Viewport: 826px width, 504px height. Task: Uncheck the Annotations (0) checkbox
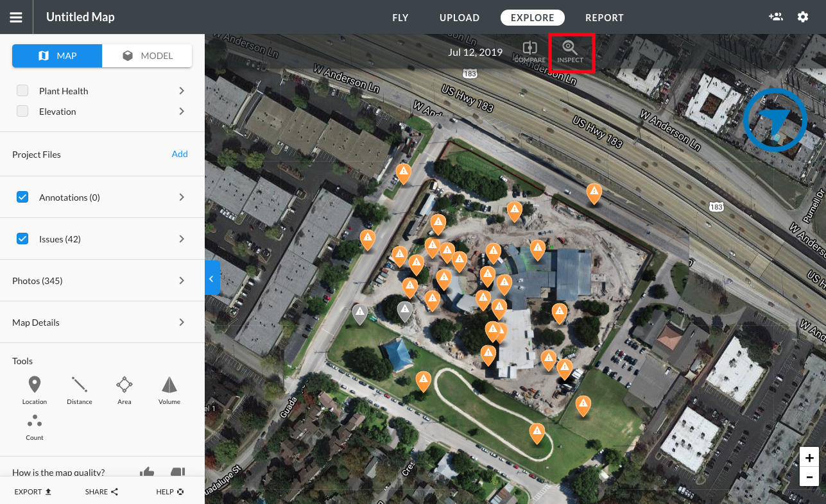22,197
